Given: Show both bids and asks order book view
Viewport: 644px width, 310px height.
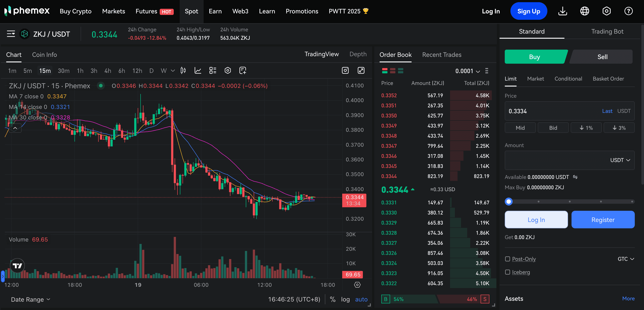Looking at the screenshot, I should pos(385,71).
